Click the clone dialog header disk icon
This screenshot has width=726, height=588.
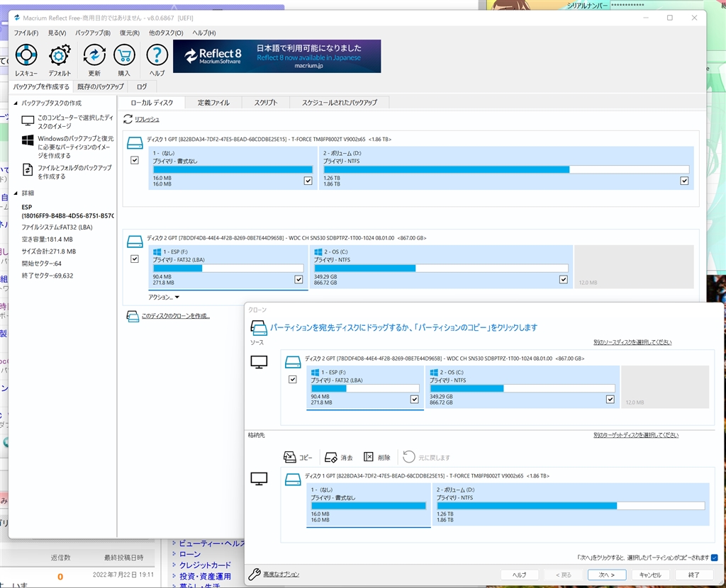tap(259, 327)
